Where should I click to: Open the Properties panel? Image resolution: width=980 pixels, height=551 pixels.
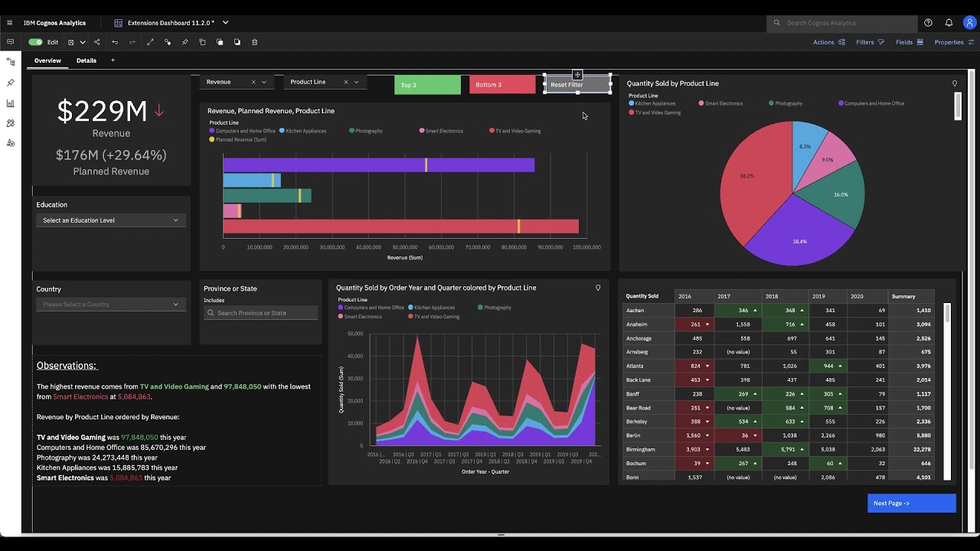point(954,42)
